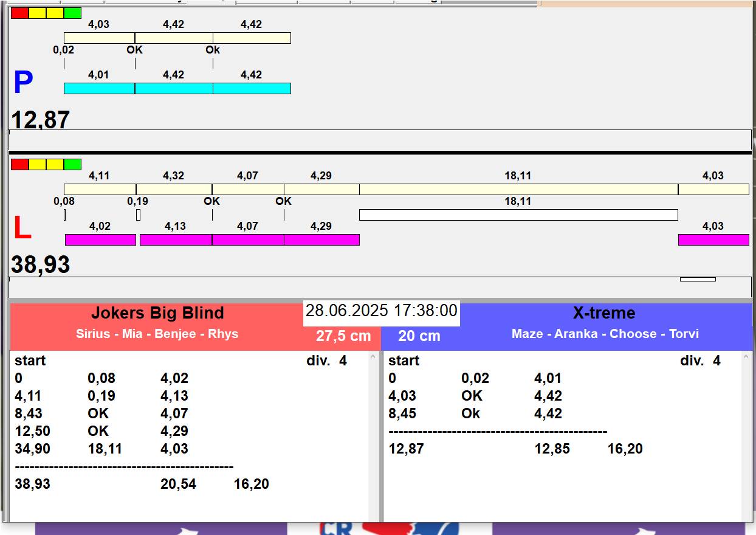
Task: Select the red L lane letter
Action: [x=22, y=229]
